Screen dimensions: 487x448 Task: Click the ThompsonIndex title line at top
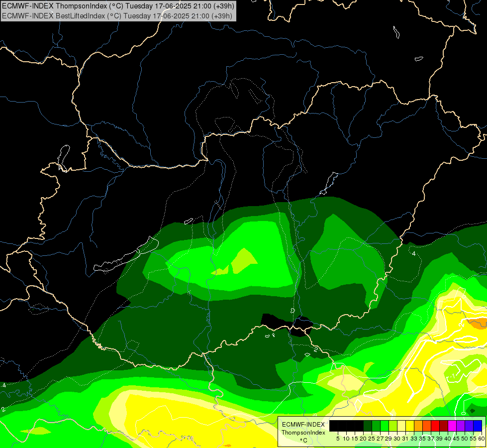[118, 5]
